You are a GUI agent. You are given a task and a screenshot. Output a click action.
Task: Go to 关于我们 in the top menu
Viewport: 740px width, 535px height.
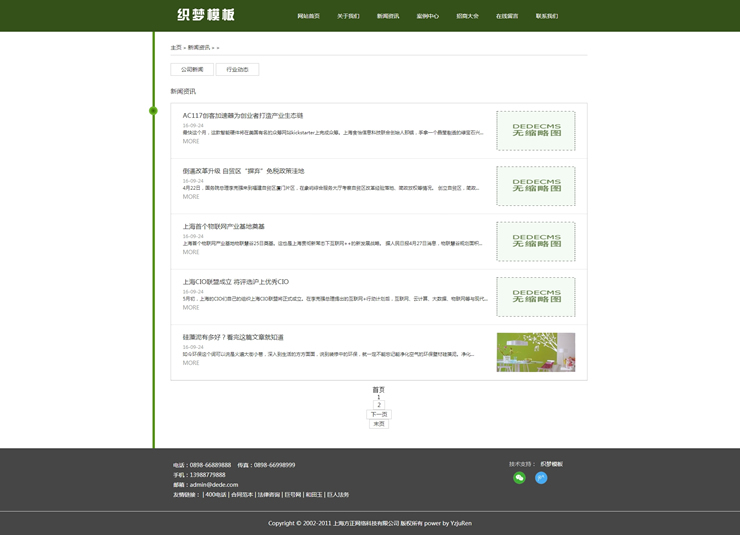pyautogui.click(x=348, y=16)
